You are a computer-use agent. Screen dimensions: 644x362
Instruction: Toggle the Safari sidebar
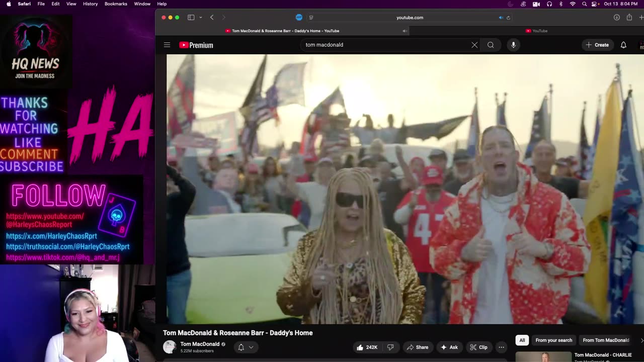point(191,18)
